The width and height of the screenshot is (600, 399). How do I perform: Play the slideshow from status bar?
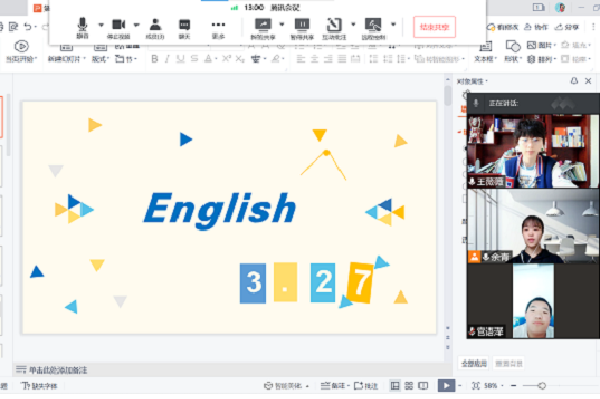(x=446, y=386)
